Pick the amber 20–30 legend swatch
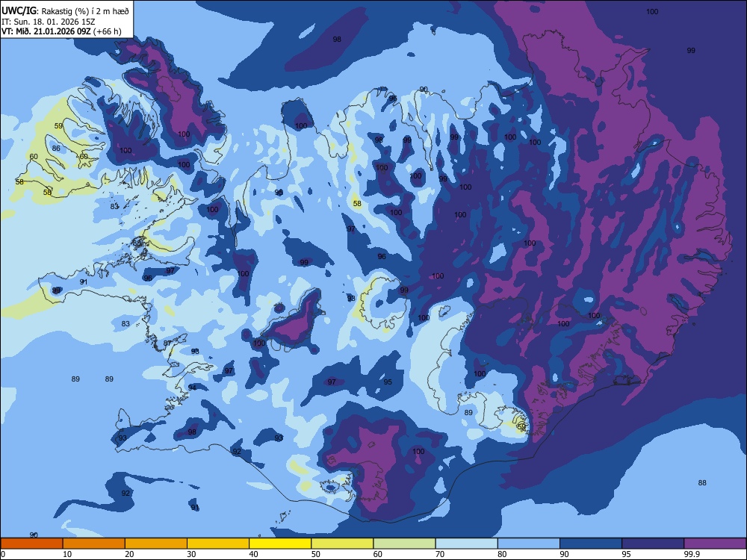 tap(156, 544)
